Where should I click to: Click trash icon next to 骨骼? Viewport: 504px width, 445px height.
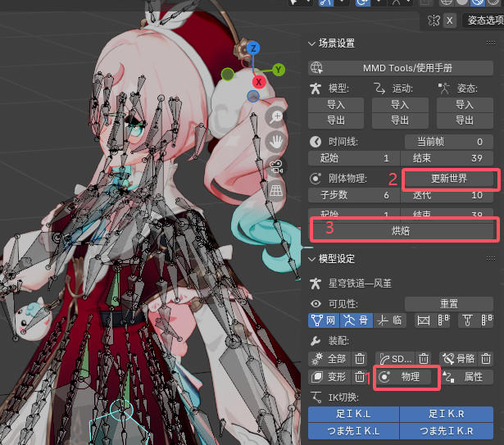click(x=486, y=358)
